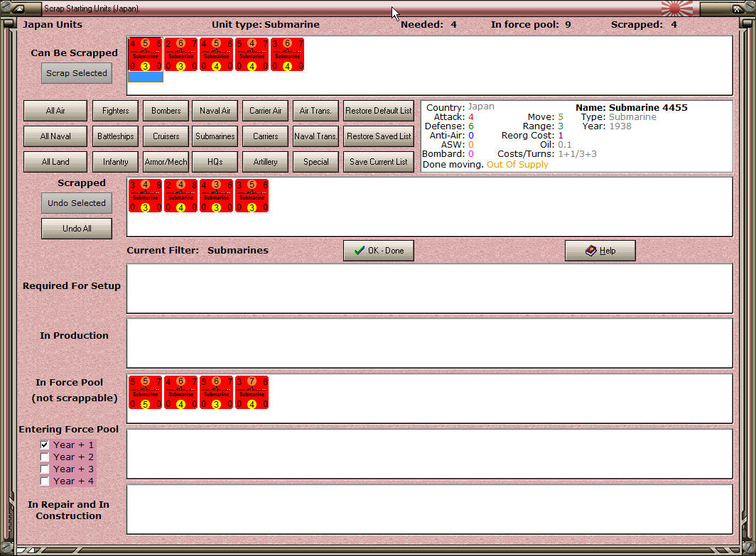Select the force pool submarine with stats 3-7-6
756x556 pixels.
[252, 392]
